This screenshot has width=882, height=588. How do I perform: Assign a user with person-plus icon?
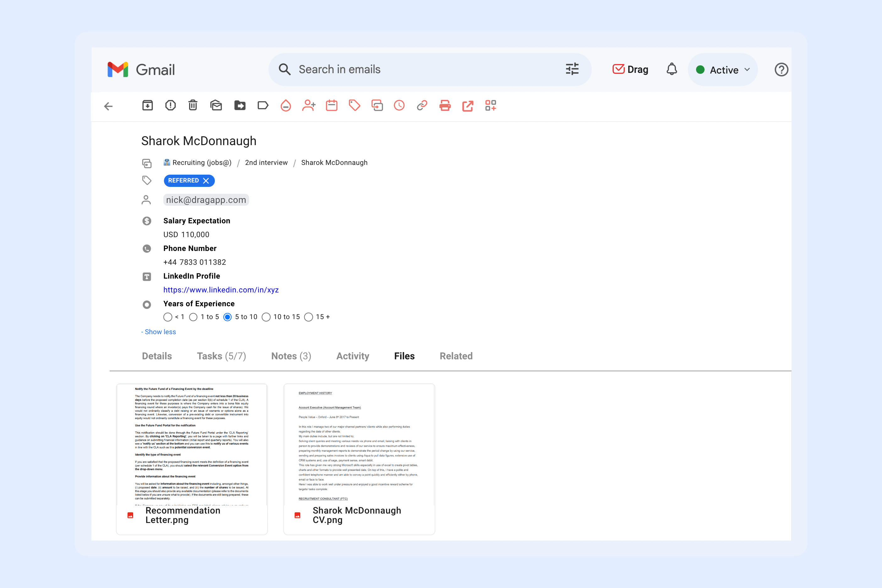[309, 106]
